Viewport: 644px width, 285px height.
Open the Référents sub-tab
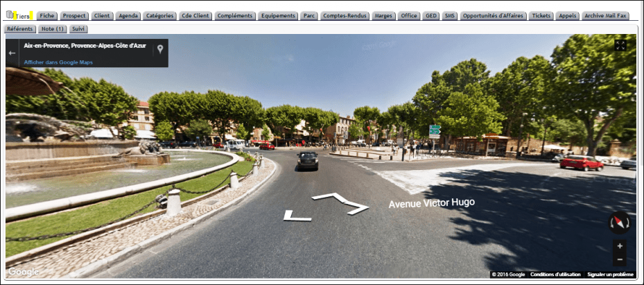point(19,29)
